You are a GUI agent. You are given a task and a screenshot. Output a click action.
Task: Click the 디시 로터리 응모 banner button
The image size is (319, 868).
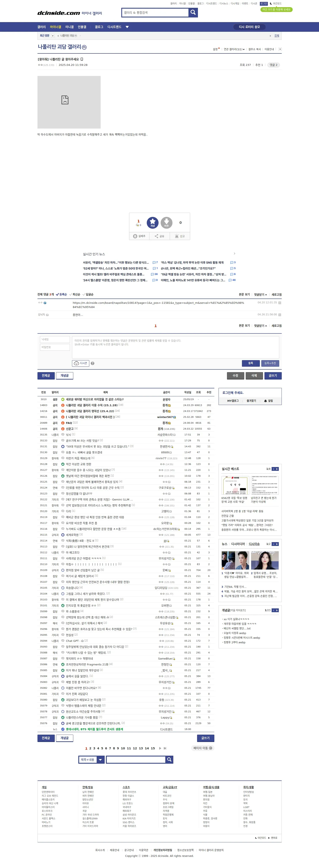[250, 27]
